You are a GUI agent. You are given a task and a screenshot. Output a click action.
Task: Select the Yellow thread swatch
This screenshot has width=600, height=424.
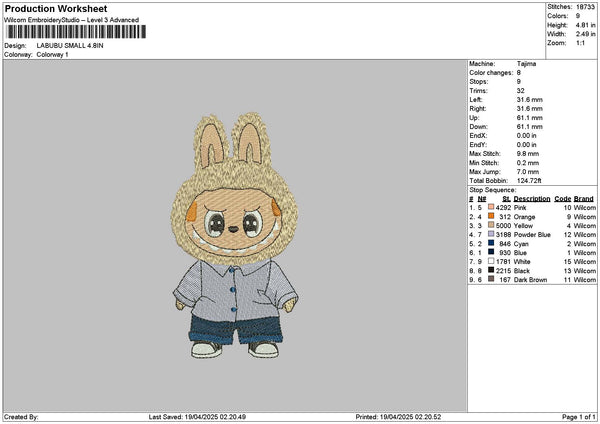click(x=491, y=225)
